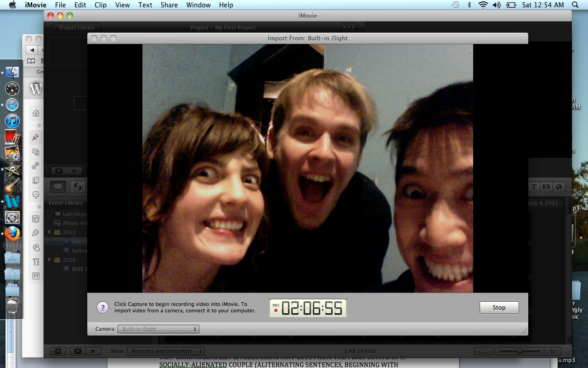Click the Wi-Fi status icon
The height and width of the screenshot is (368, 588).
point(483,5)
